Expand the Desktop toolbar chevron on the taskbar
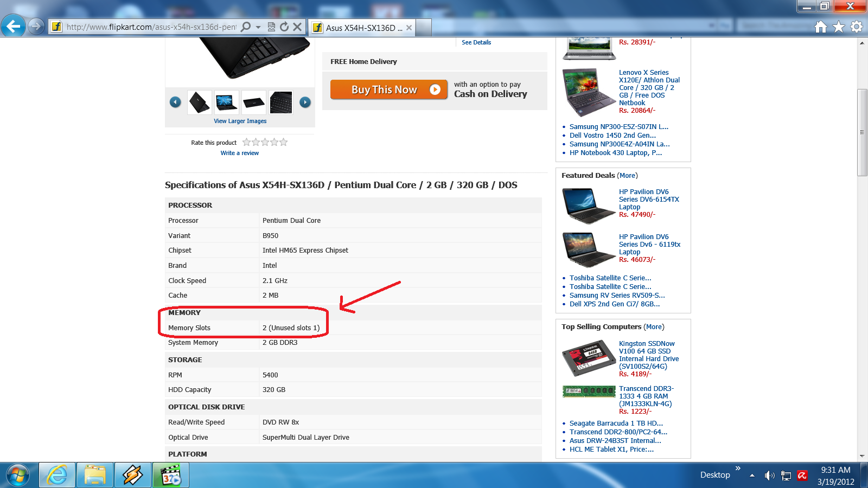The height and width of the screenshot is (488, 868). [738, 468]
